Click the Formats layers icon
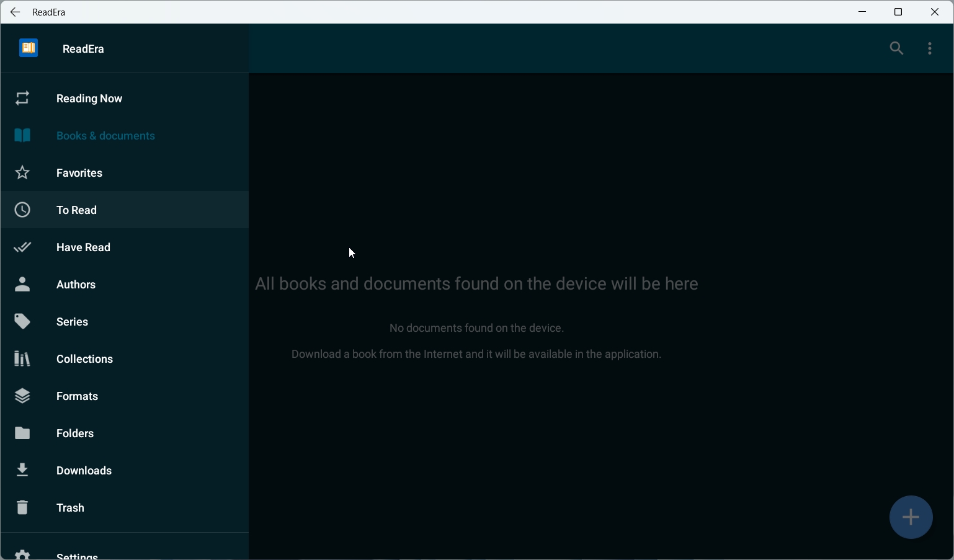The width and height of the screenshot is (954, 560). (x=22, y=396)
